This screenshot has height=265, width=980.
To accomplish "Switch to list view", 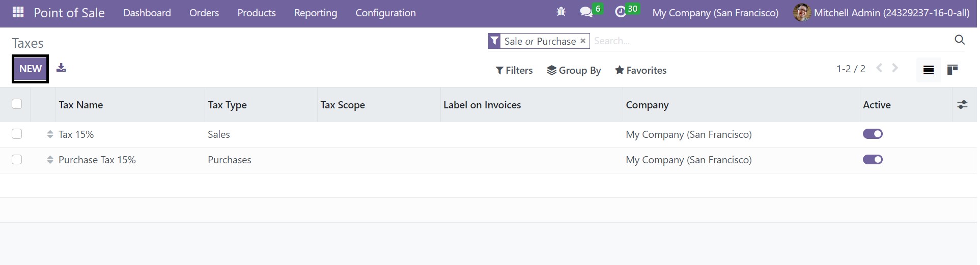I will tap(928, 70).
